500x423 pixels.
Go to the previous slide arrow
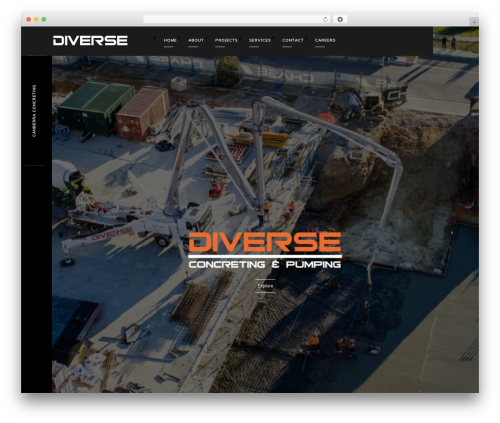79,232
